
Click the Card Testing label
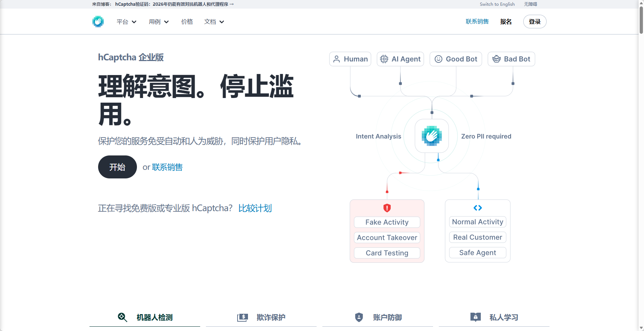click(x=387, y=253)
